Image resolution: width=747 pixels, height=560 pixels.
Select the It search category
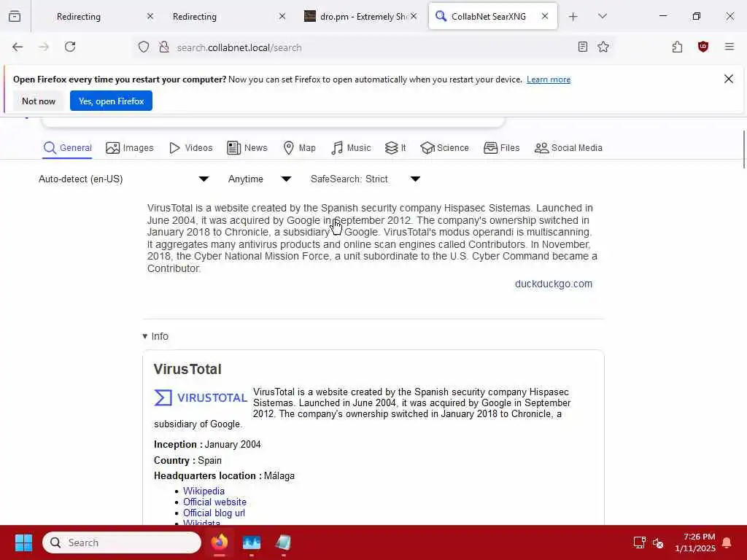click(x=395, y=148)
